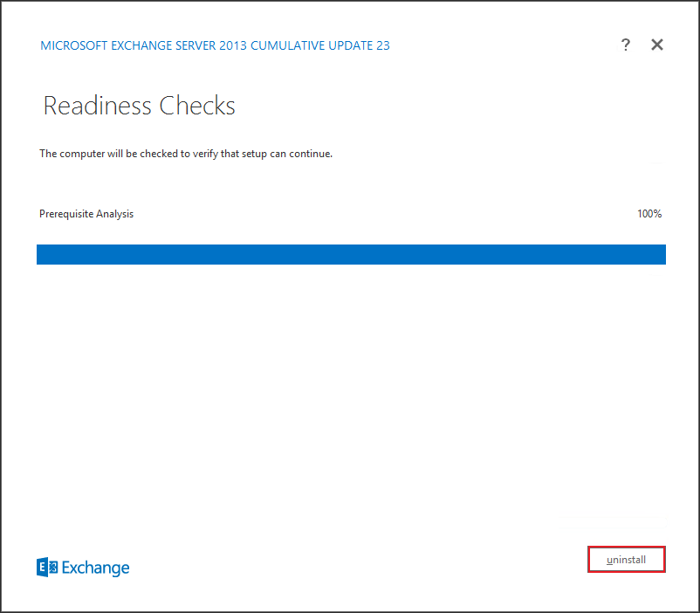
Task: Close the Exchange setup window
Action: coord(656,45)
